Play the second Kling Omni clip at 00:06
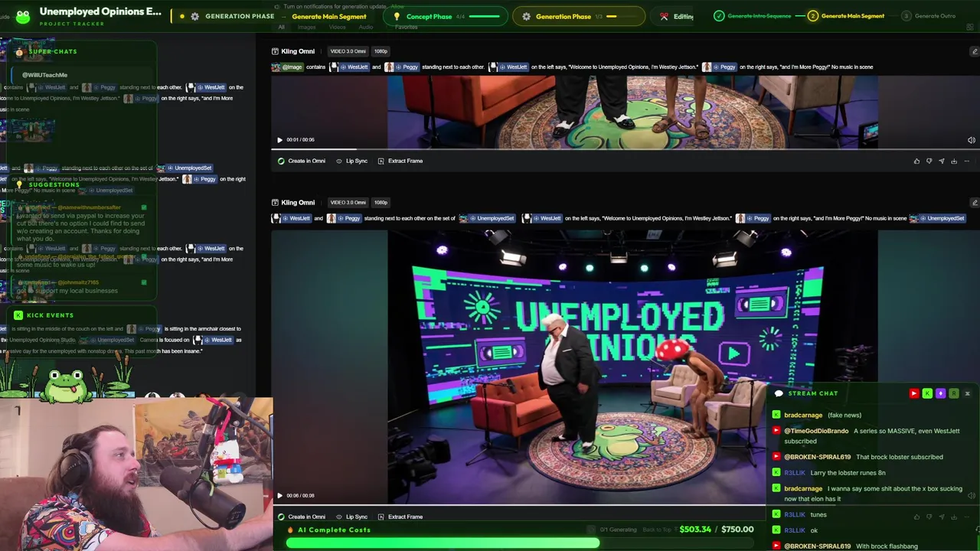 [x=279, y=496]
